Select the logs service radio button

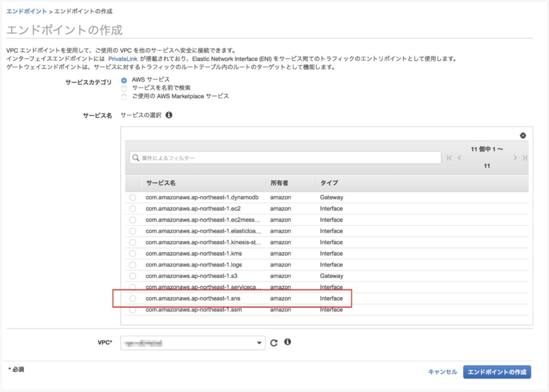coord(133,265)
